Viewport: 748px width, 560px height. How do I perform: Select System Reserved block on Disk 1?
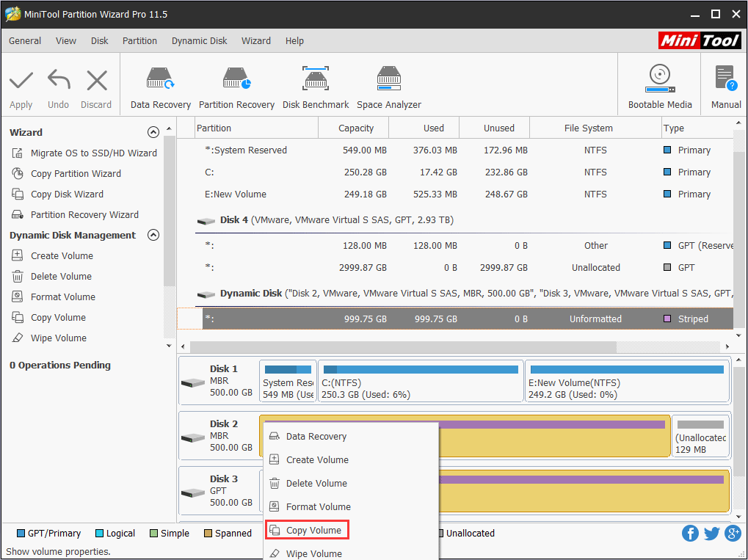coord(288,382)
